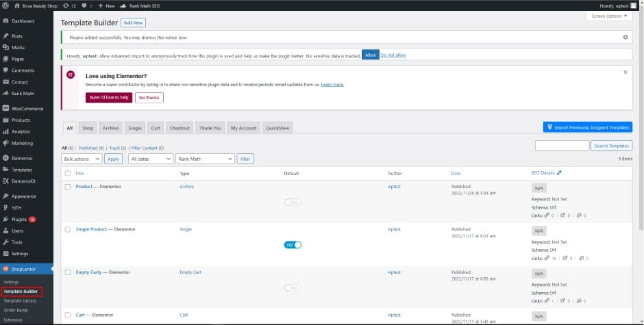This screenshot has height=325, width=644.
Task: Check the select-all checkbox in table header
Action: point(68,174)
